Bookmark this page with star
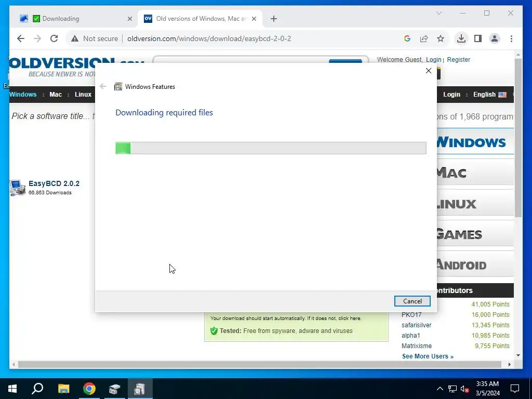Screen dimensions: 532x399 pyautogui.click(x=441, y=38)
